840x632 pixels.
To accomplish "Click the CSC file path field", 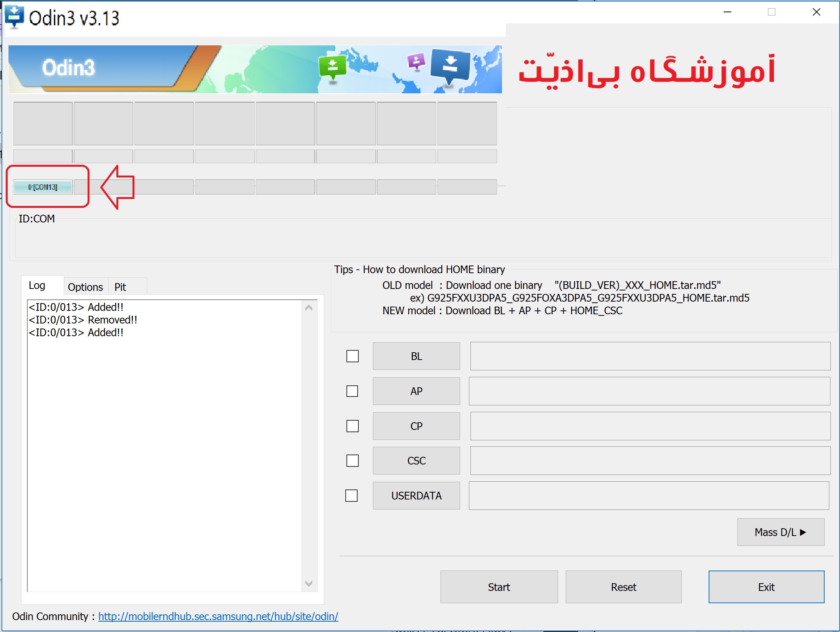I will click(650, 461).
